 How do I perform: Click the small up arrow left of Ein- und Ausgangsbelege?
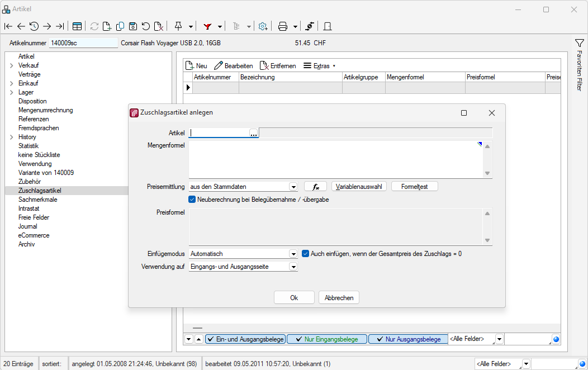click(199, 339)
